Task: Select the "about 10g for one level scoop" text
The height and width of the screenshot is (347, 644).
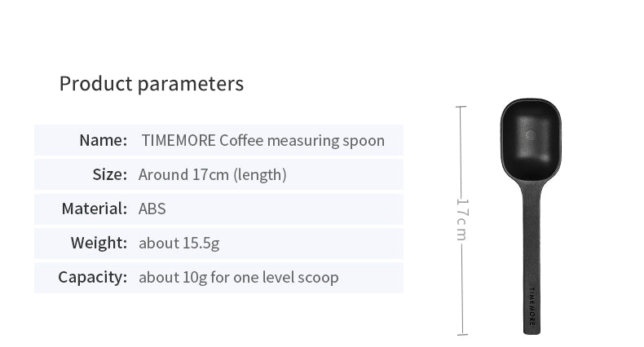Action: click(x=238, y=277)
